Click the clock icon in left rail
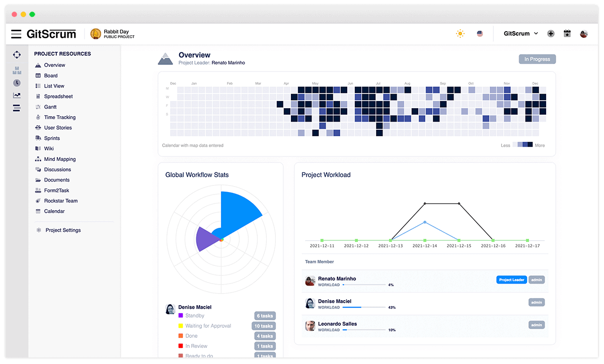Screen dimensions: 604x364 [x=17, y=82]
